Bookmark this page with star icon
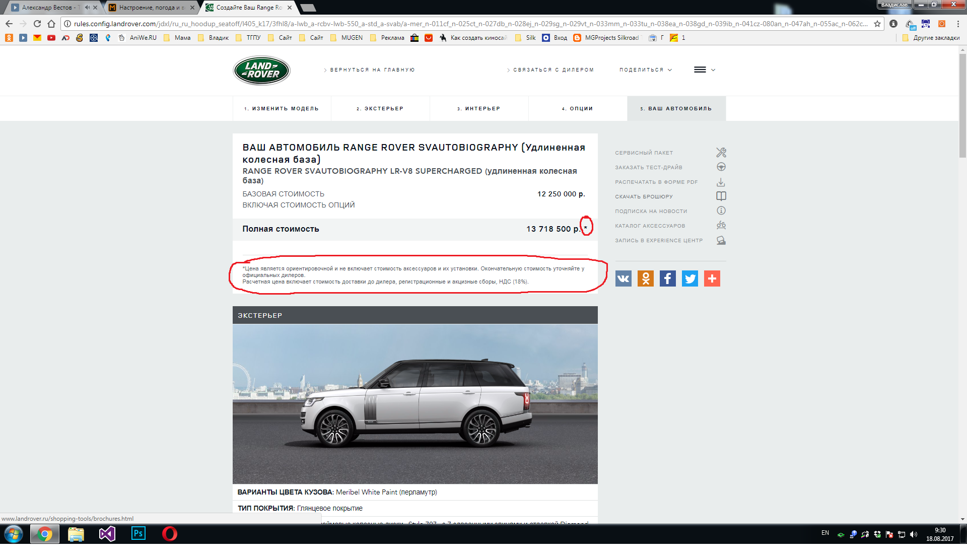The height and width of the screenshot is (560, 967). [877, 24]
